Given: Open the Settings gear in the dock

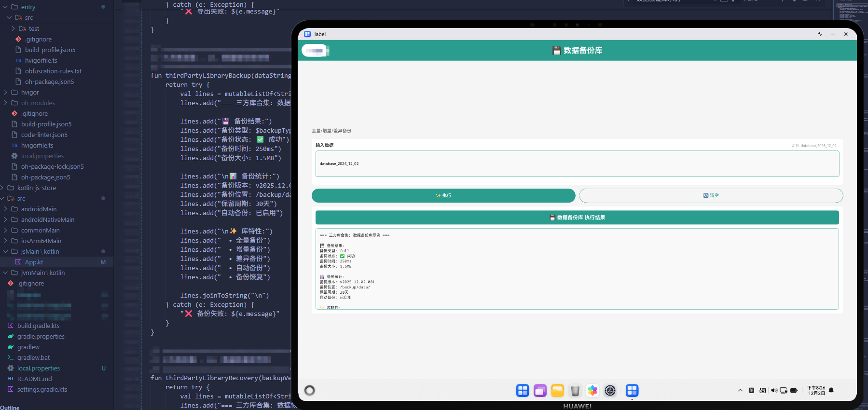Looking at the screenshot, I should pos(610,390).
